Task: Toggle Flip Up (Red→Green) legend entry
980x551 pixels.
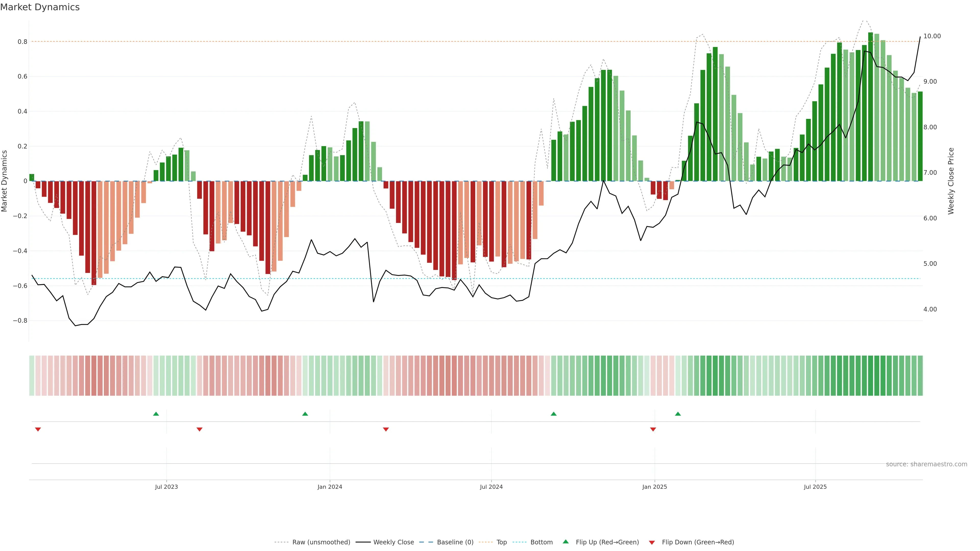Action: coord(607,542)
